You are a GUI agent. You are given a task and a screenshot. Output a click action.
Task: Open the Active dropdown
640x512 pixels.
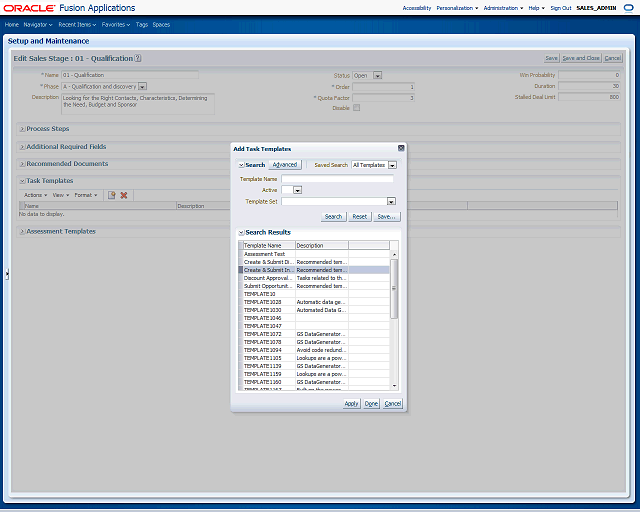[x=298, y=190]
